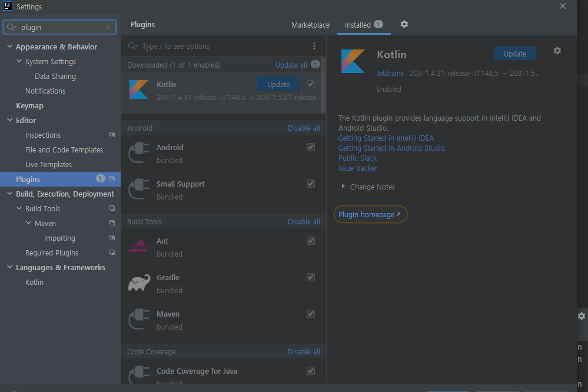
Task: Click the update count badge on Plugins row
Action: [x=100, y=178]
